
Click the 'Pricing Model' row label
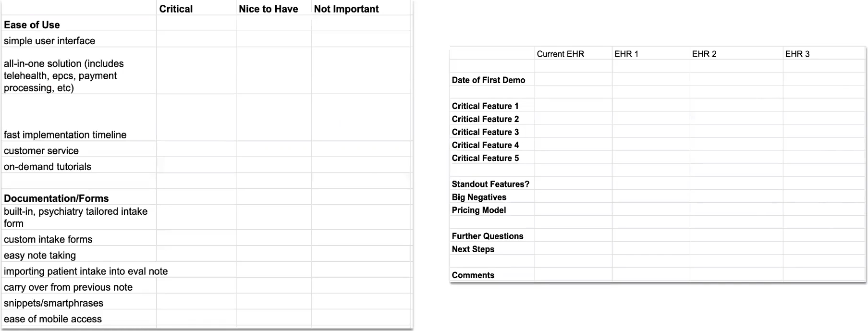[479, 210]
